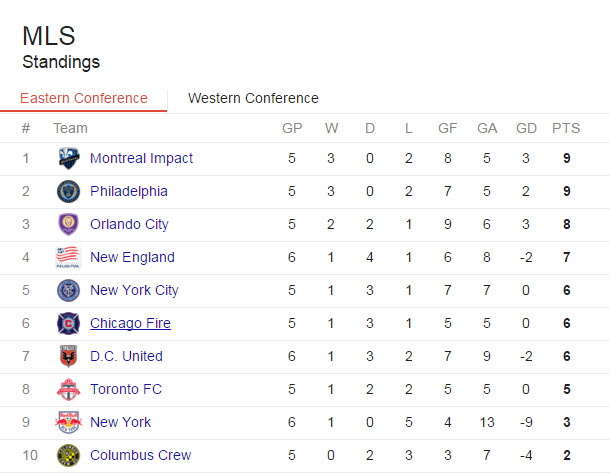Select the Eastern Conference tab
The image size is (610, 473).
(x=84, y=98)
